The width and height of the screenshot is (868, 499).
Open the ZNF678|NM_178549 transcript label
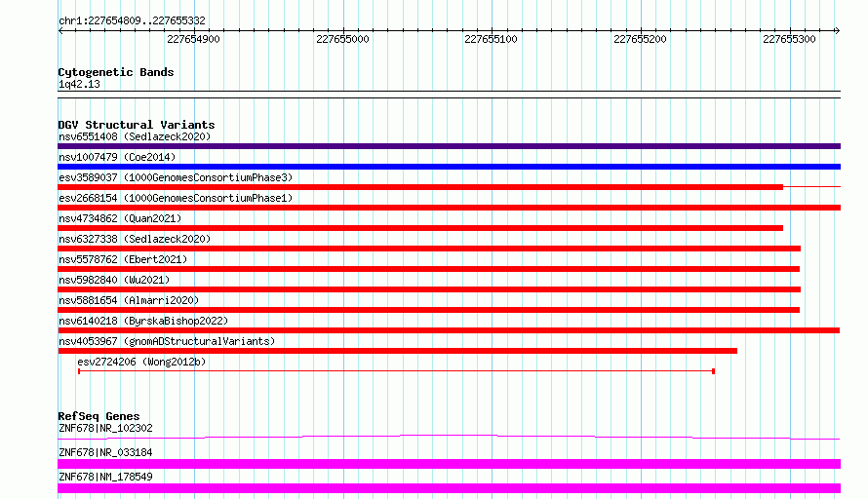point(105,477)
